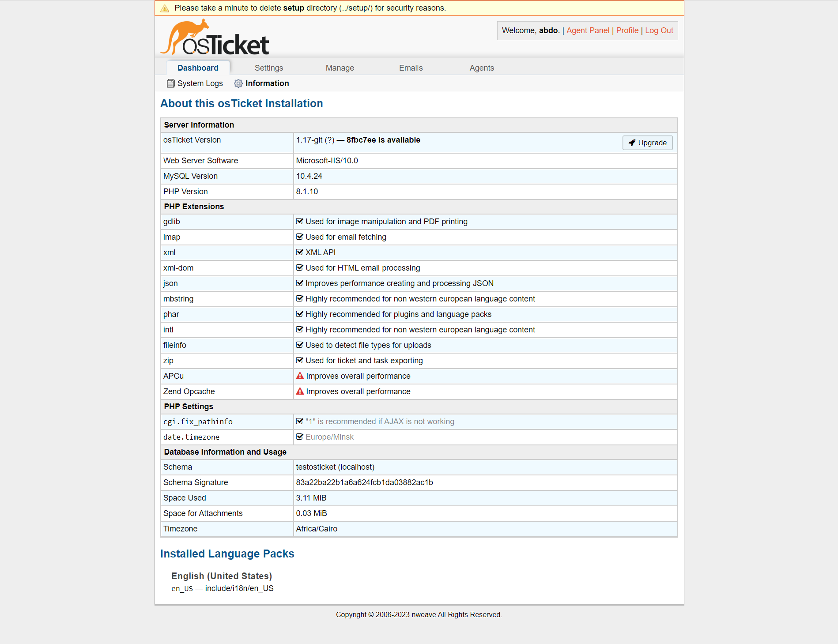Image resolution: width=838 pixels, height=644 pixels.
Task: Switch to the Manage tab
Action: (x=340, y=68)
